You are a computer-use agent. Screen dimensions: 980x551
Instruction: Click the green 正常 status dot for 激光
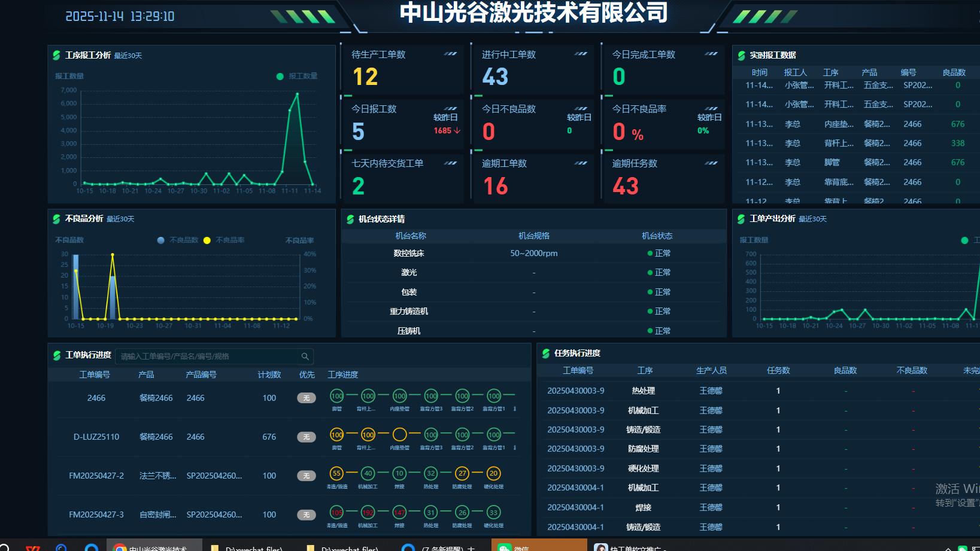point(650,272)
